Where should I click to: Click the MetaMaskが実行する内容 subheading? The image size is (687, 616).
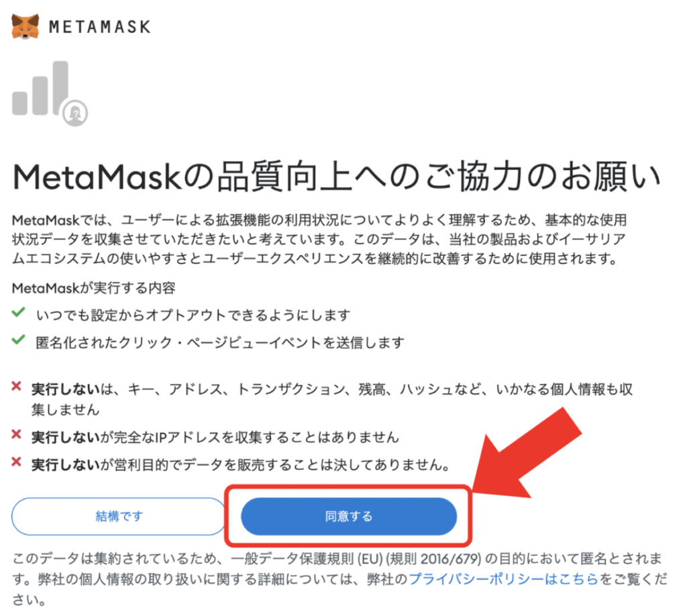94,288
